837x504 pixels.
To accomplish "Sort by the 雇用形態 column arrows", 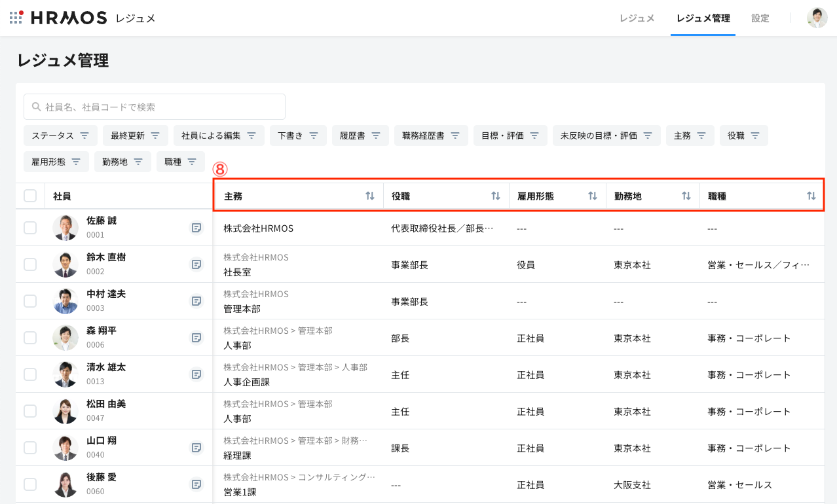I will coord(593,196).
